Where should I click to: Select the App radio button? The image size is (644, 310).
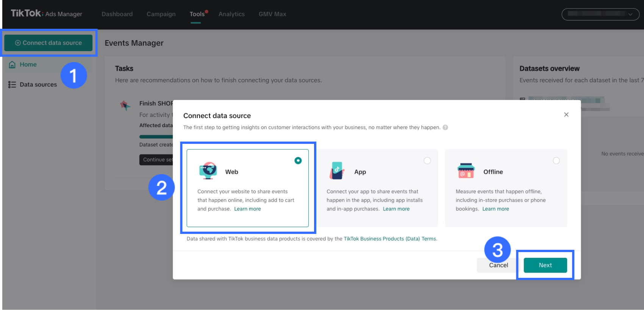[427, 161]
